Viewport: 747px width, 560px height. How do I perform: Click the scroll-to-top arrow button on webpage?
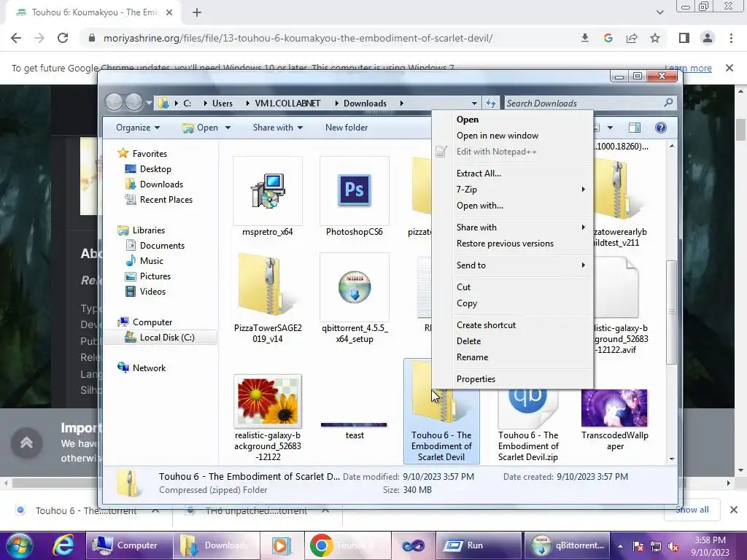click(27, 443)
